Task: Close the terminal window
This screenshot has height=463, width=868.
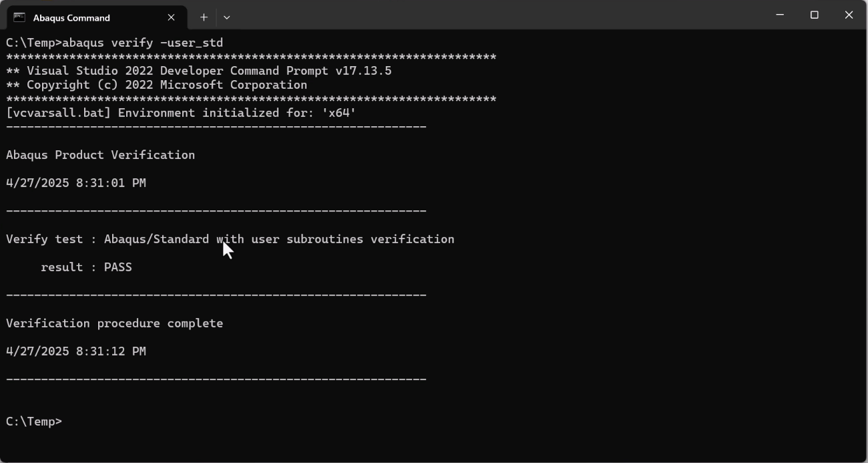Action: click(x=849, y=15)
